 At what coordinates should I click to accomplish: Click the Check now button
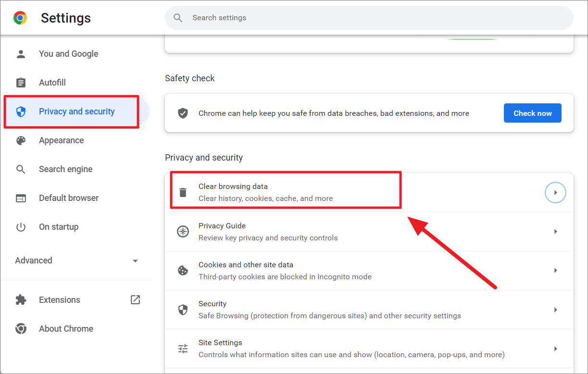[x=532, y=113]
